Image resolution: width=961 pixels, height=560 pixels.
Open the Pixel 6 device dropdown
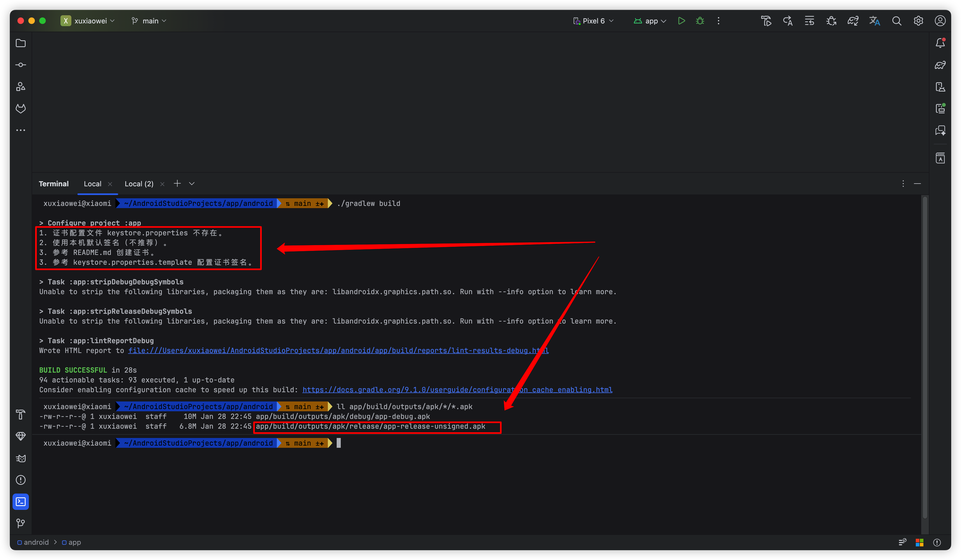click(x=593, y=21)
